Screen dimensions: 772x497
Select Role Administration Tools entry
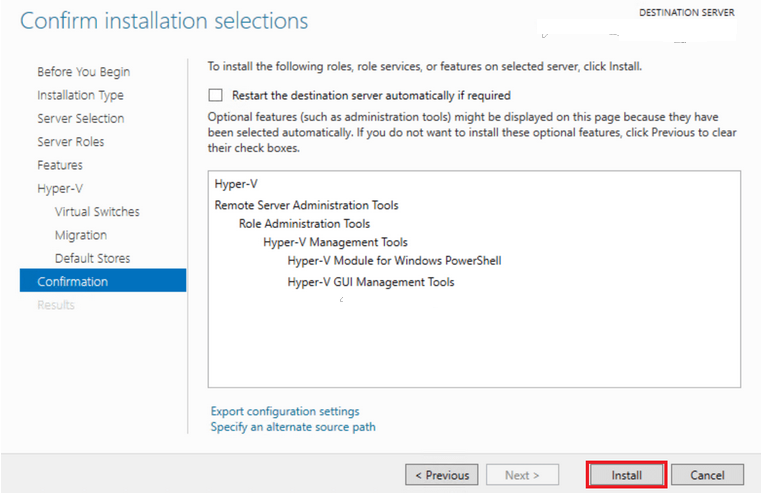point(304,224)
